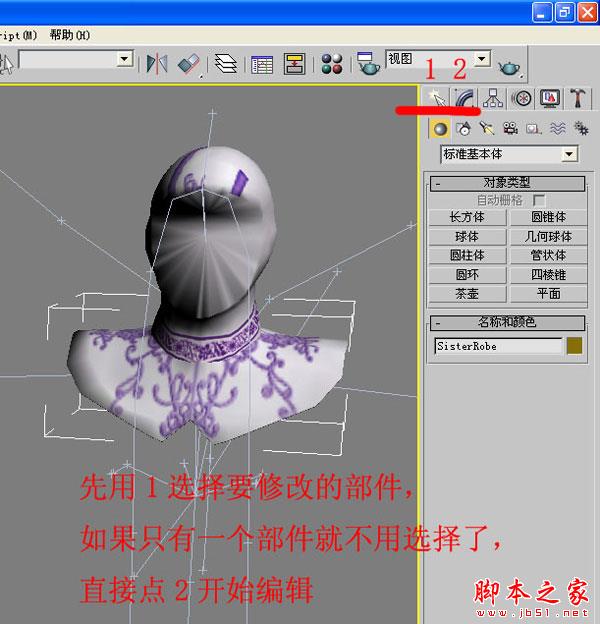This screenshot has height=624, width=600.
Task: Click the 四棱锥 button
Action: (549, 275)
